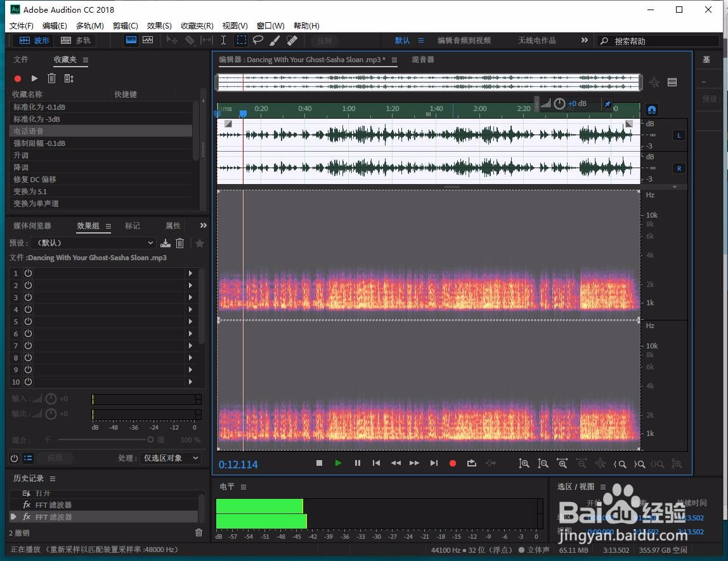
Task: Open the 收藏夹 panel menu
Action: (x=86, y=60)
